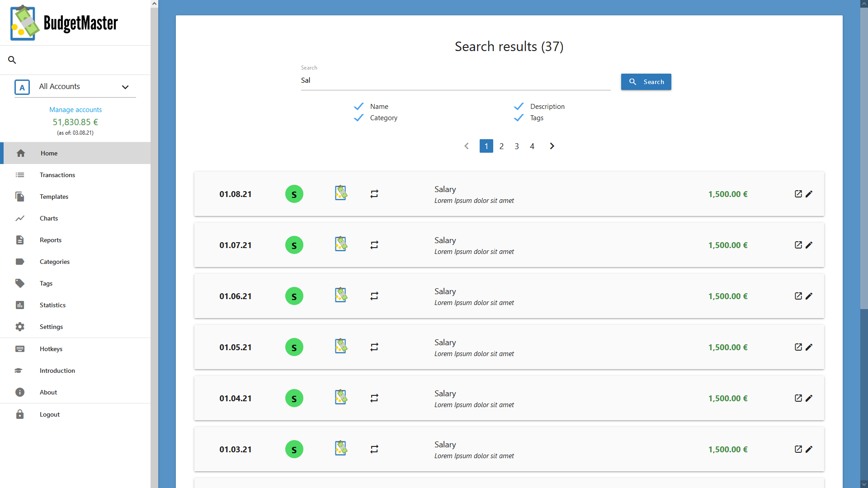Click the account icon on 01.06.21 row

click(x=341, y=295)
